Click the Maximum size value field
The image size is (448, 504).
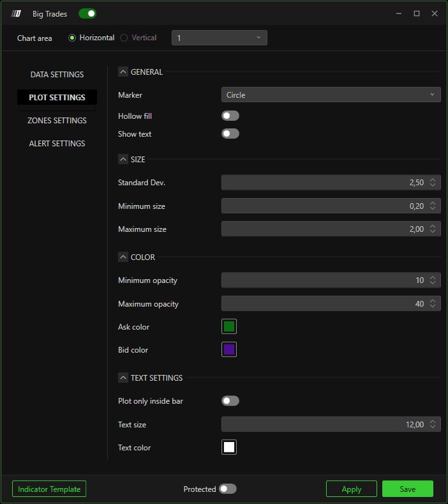(331, 229)
